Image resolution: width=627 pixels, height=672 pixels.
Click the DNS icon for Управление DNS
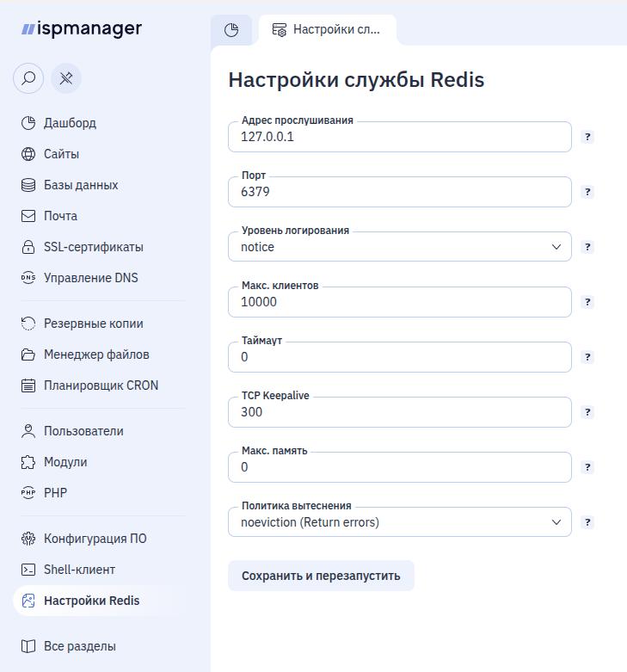point(28,278)
